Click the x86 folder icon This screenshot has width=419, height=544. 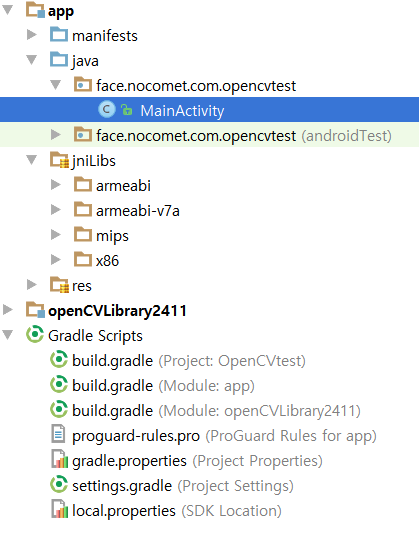pyautogui.click(x=83, y=259)
